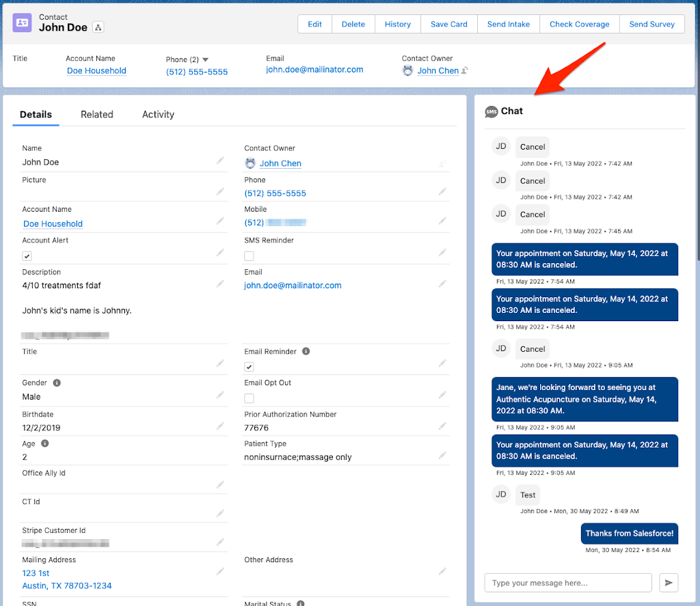Click the change owner icon next to Contact Owner
The image size is (700, 606).
(x=442, y=163)
